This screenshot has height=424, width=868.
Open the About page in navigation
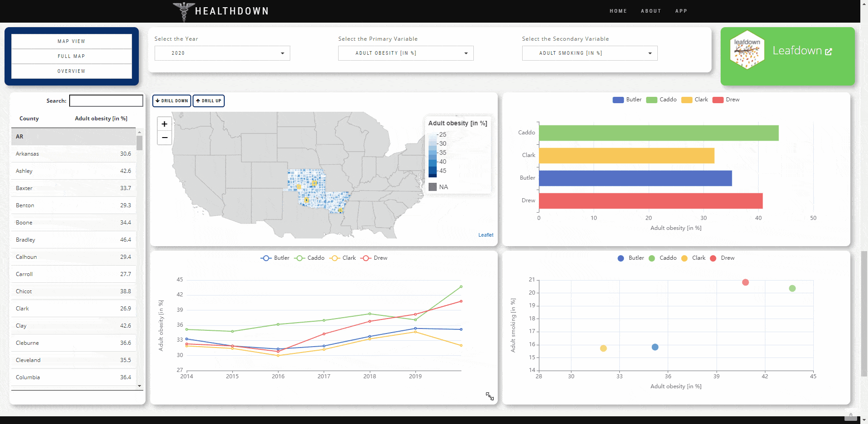tap(651, 11)
